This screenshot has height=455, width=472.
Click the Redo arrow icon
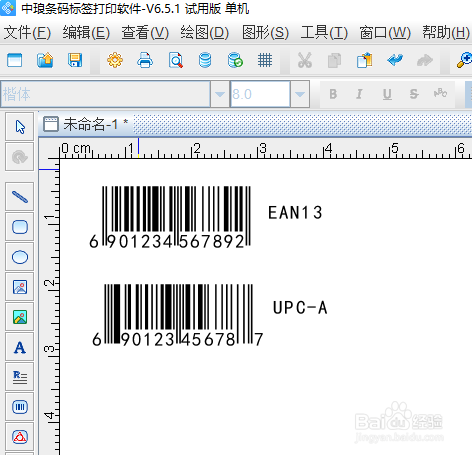(x=425, y=60)
